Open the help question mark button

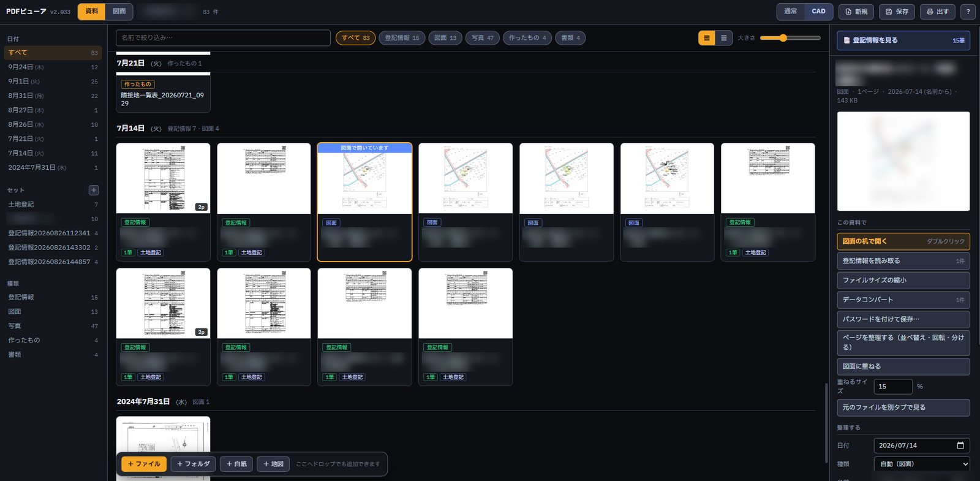coord(968,12)
